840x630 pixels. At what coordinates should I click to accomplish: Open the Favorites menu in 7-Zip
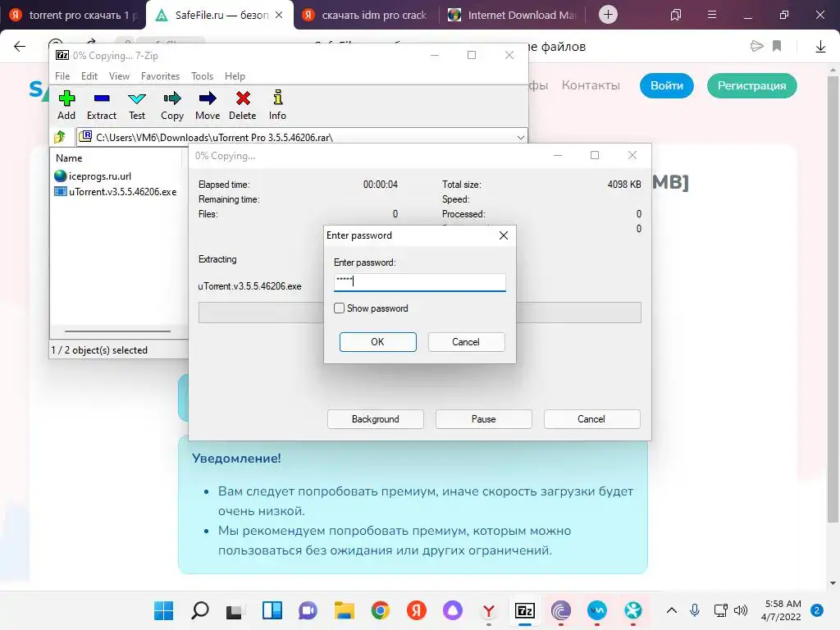click(x=160, y=76)
